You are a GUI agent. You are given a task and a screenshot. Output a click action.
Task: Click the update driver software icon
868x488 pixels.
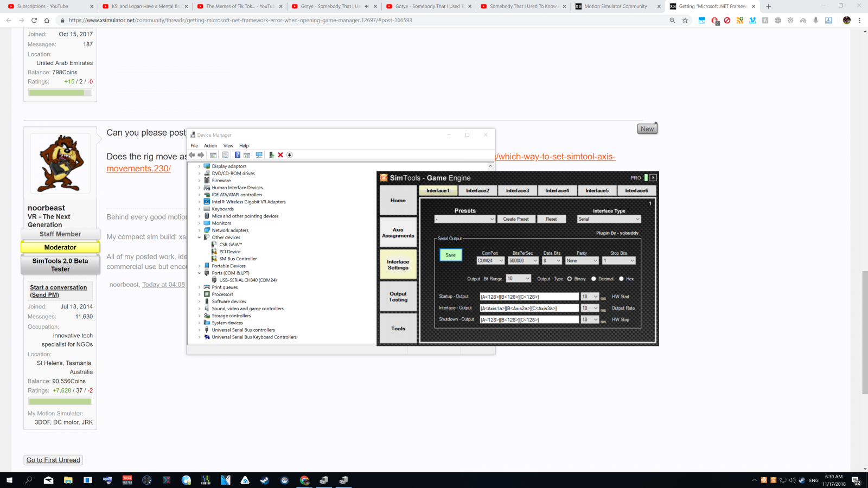tap(271, 155)
